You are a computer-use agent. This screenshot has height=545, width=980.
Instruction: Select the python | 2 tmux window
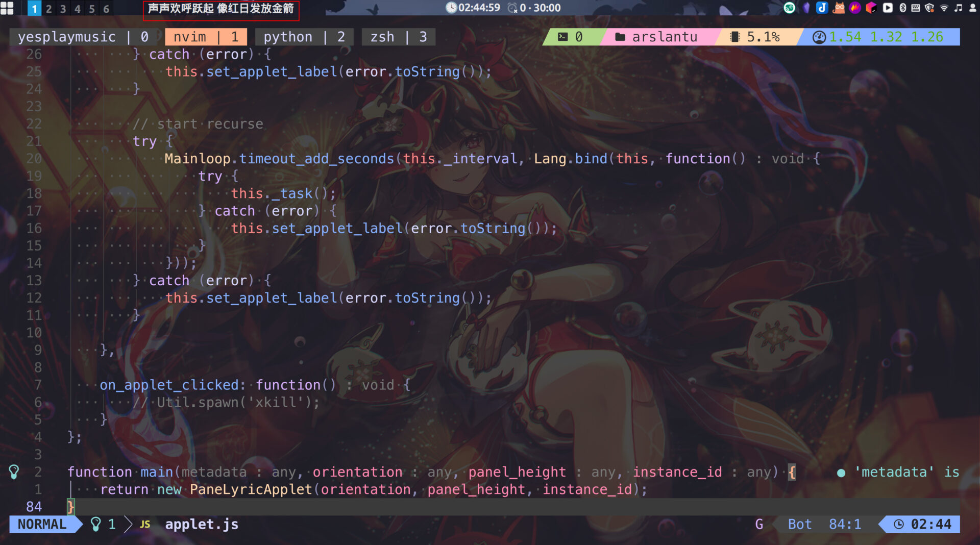click(304, 37)
